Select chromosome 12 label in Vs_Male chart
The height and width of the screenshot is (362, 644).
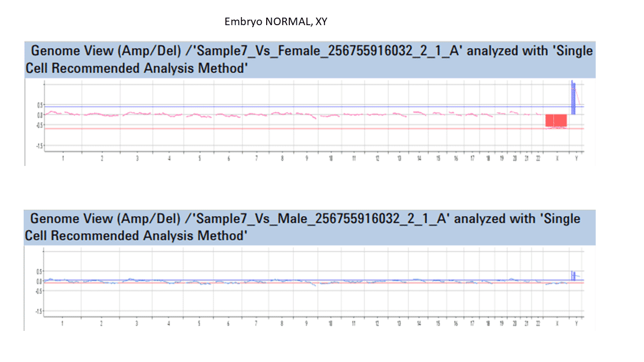tap(377, 324)
